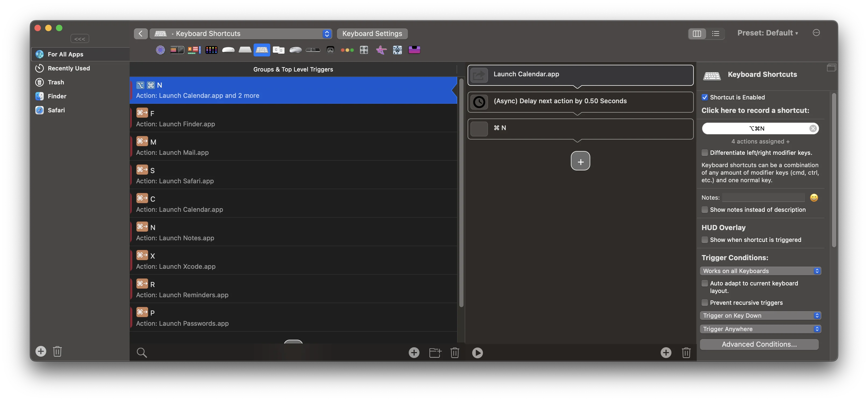
Task: Select the Drawings star icon
Action: tap(381, 50)
